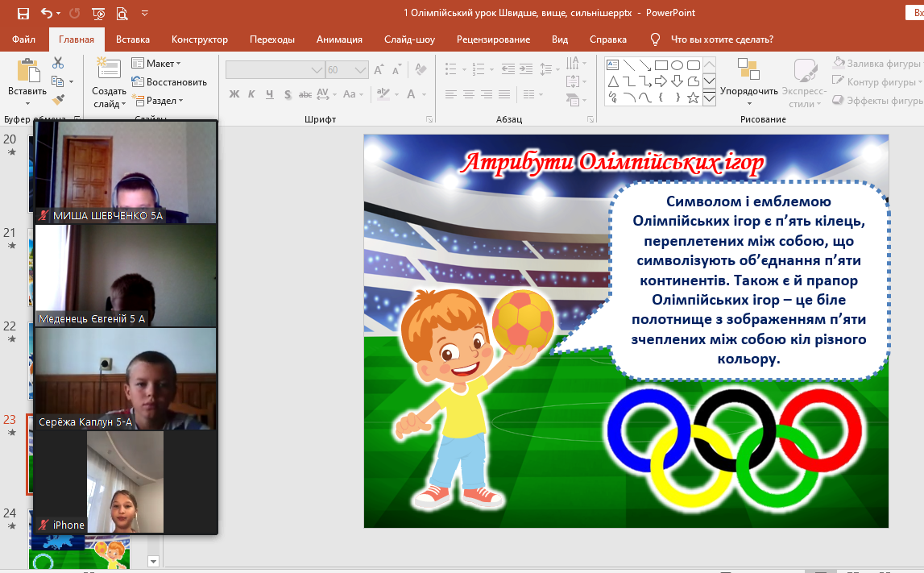
Task: Open the font size 60 dropdown
Action: click(x=361, y=70)
